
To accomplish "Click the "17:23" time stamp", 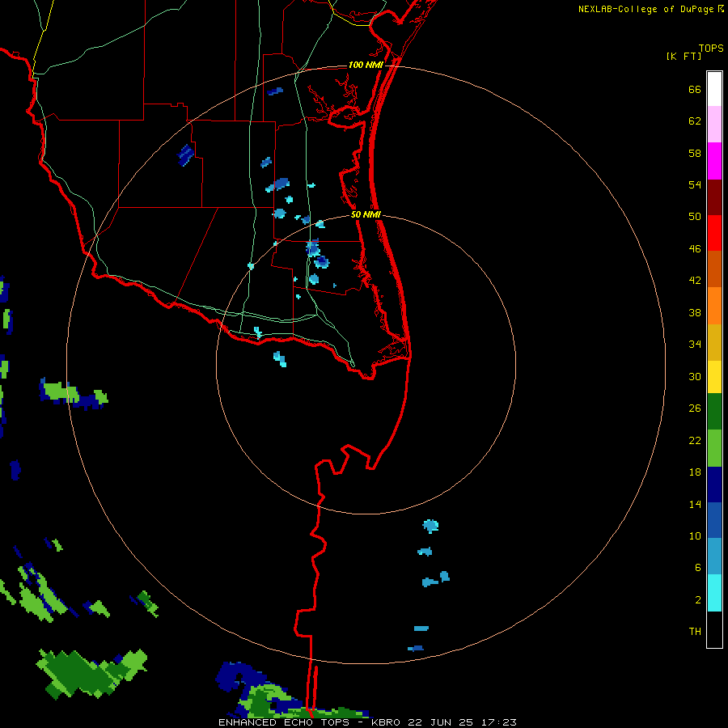I will point(497,722).
